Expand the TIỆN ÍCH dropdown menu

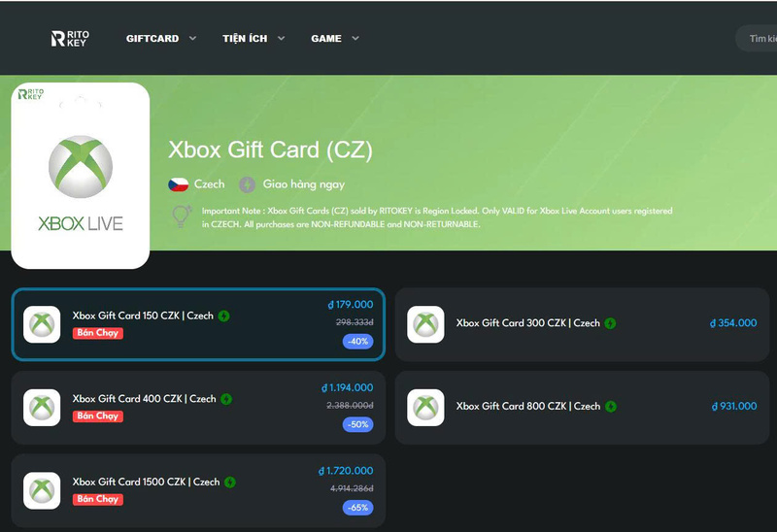[x=253, y=39]
